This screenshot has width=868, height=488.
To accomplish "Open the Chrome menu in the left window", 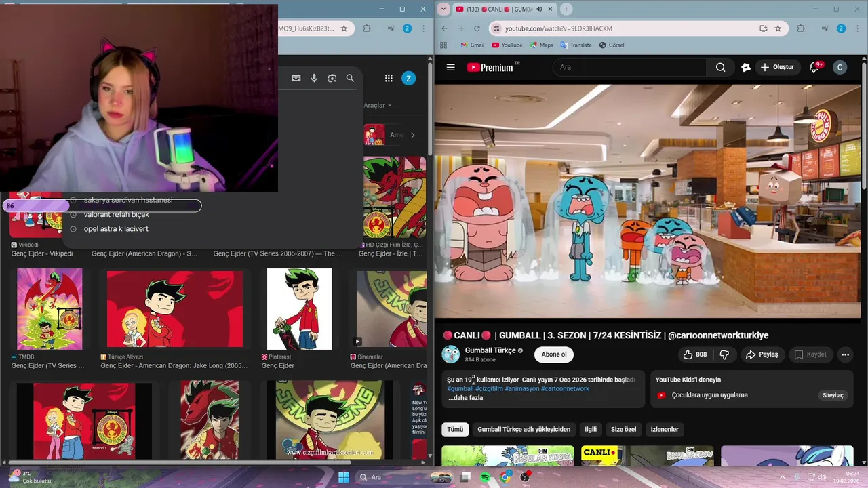I will click(425, 28).
